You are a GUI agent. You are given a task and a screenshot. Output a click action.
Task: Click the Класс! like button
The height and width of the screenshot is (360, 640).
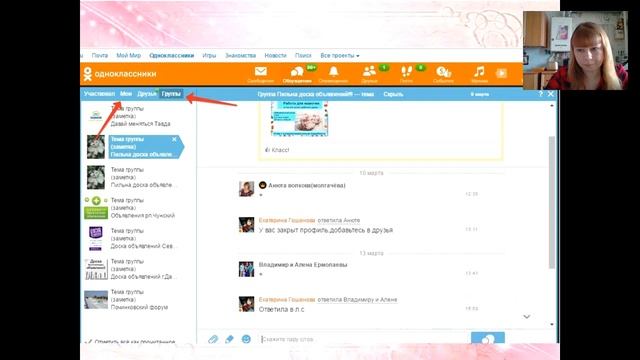[277, 150]
